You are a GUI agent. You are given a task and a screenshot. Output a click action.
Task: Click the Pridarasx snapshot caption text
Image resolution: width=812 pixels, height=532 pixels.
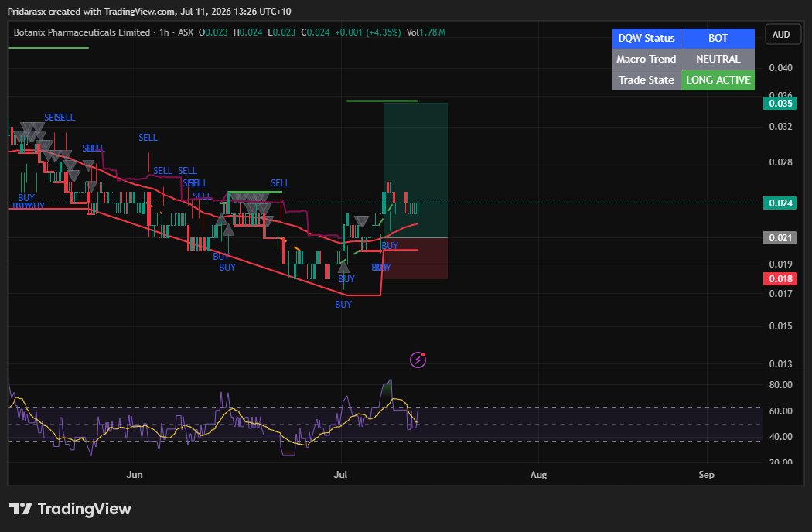(149, 12)
